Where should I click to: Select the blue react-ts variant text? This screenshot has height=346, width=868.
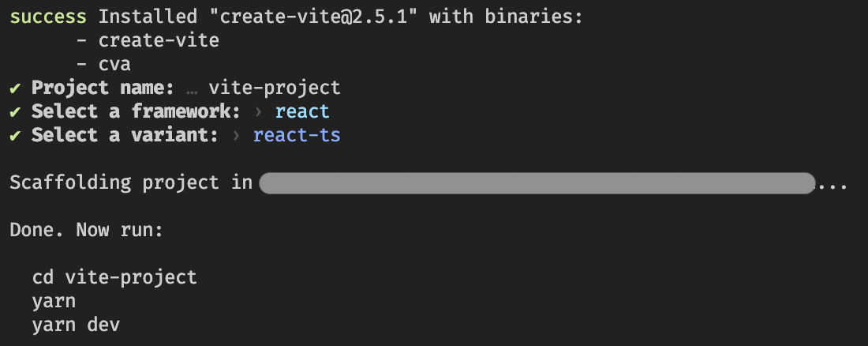[x=297, y=136]
